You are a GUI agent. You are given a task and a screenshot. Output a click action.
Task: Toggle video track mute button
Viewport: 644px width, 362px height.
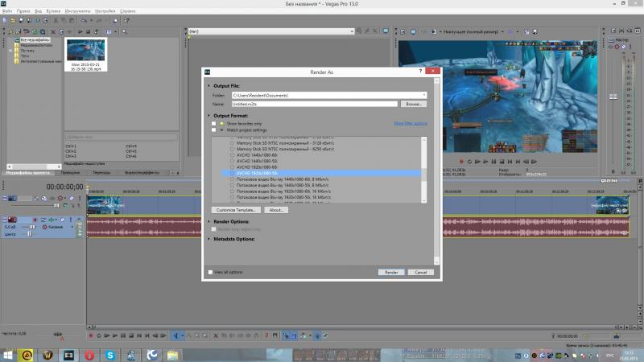click(x=72, y=198)
